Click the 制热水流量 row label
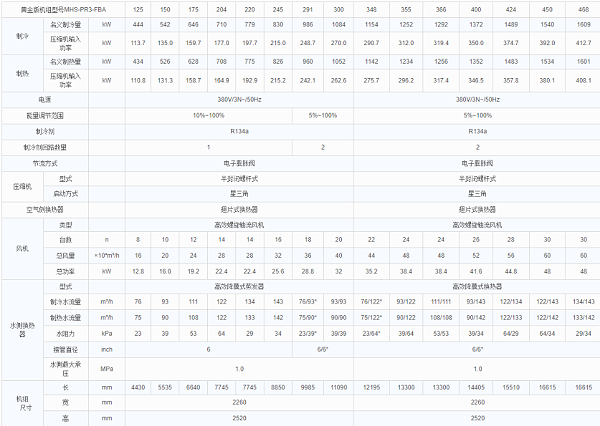600x426 pixels. click(66, 318)
